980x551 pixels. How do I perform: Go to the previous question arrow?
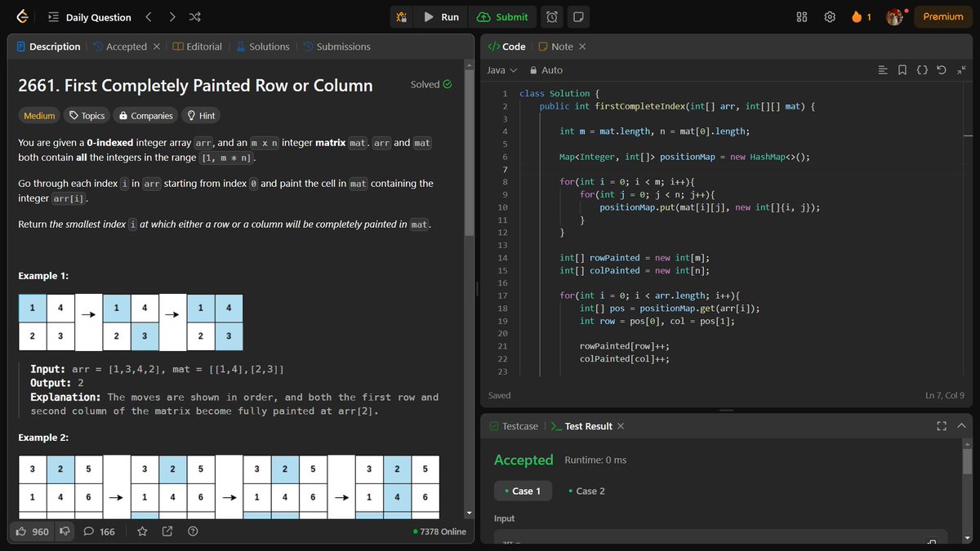click(x=148, y=17)
